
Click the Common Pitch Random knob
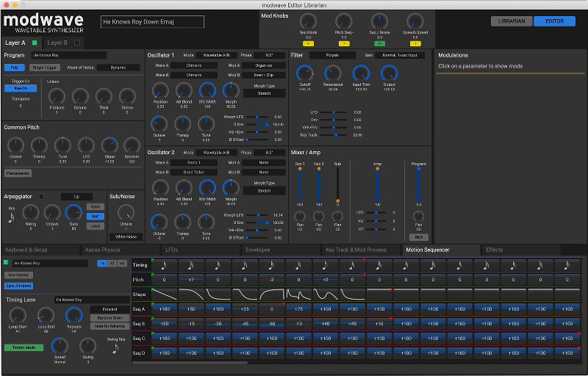pyautogui.click(x=132, y=145)
